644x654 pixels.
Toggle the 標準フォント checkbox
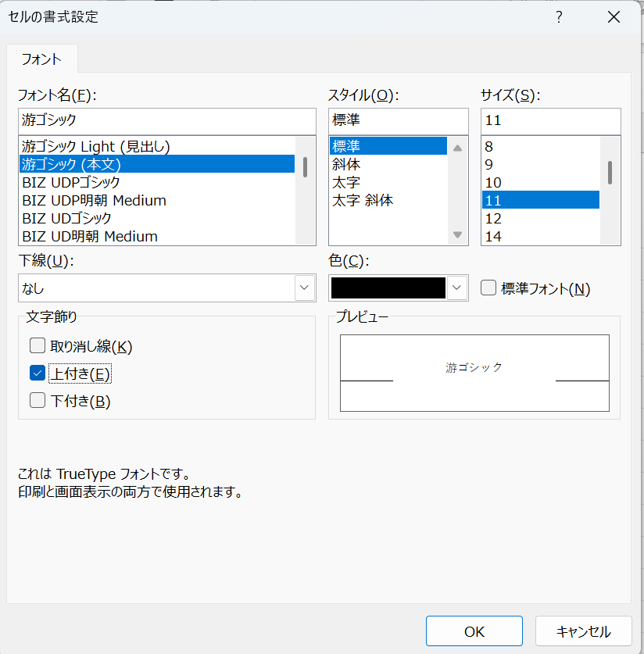488,288
